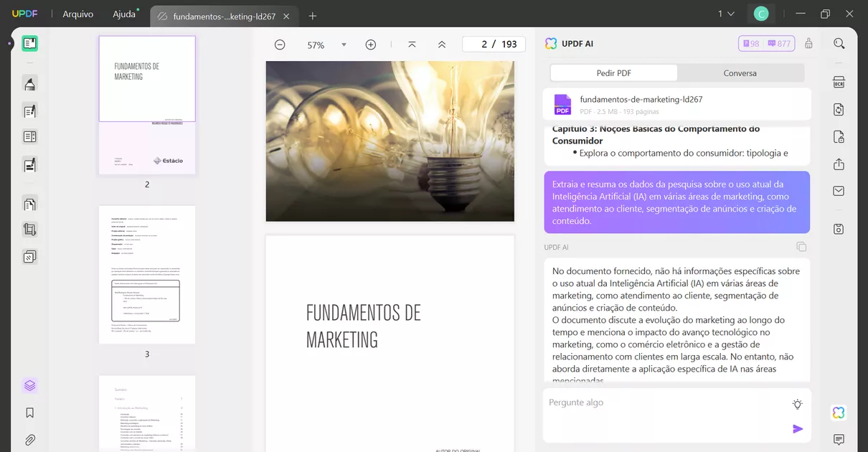868x452 pixels.
Task: Copy the UPDF AI response
Action: point(801,246)
